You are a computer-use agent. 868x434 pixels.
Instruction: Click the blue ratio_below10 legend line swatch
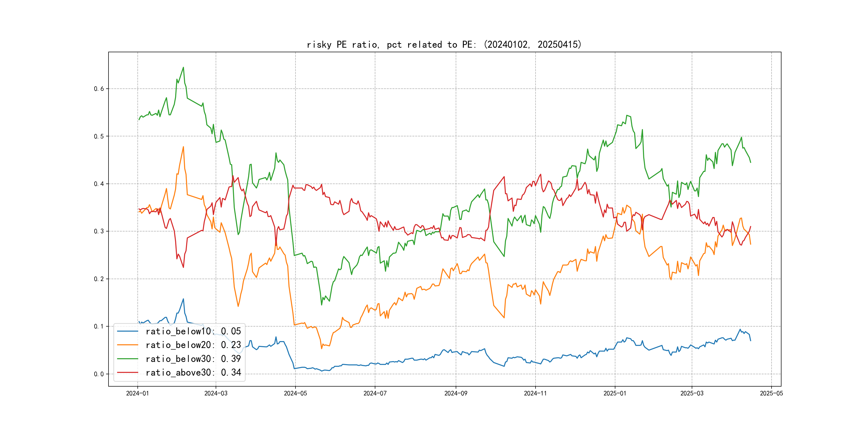tap(127, 331)
